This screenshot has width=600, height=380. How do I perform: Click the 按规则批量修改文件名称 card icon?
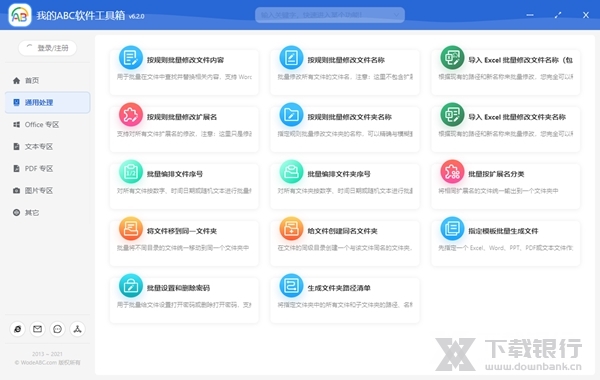tap(291, 58)
